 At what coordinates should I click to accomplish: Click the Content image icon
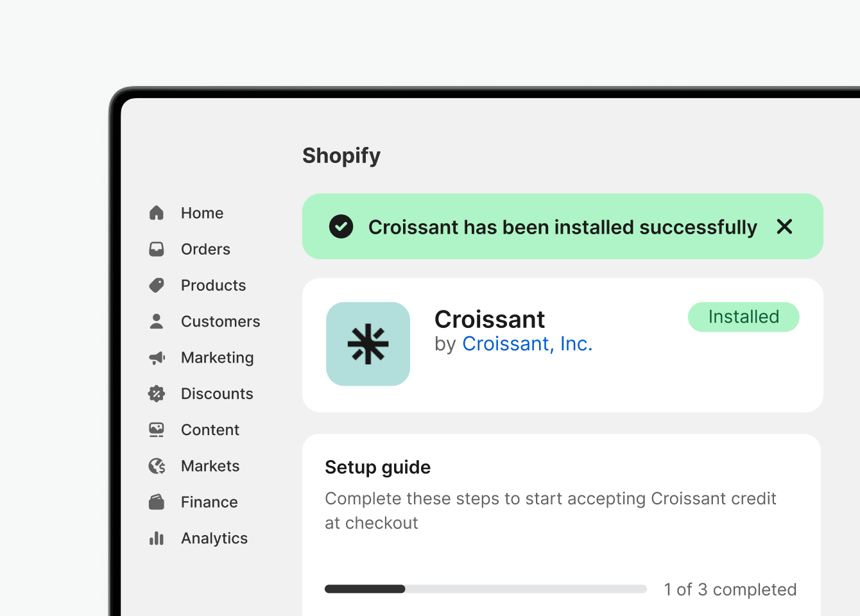(157, 430)
